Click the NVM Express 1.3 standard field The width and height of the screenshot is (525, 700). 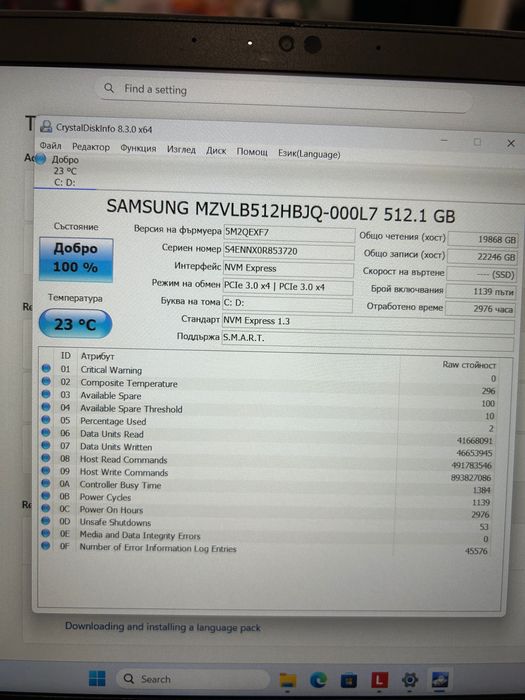coord(368,323)
